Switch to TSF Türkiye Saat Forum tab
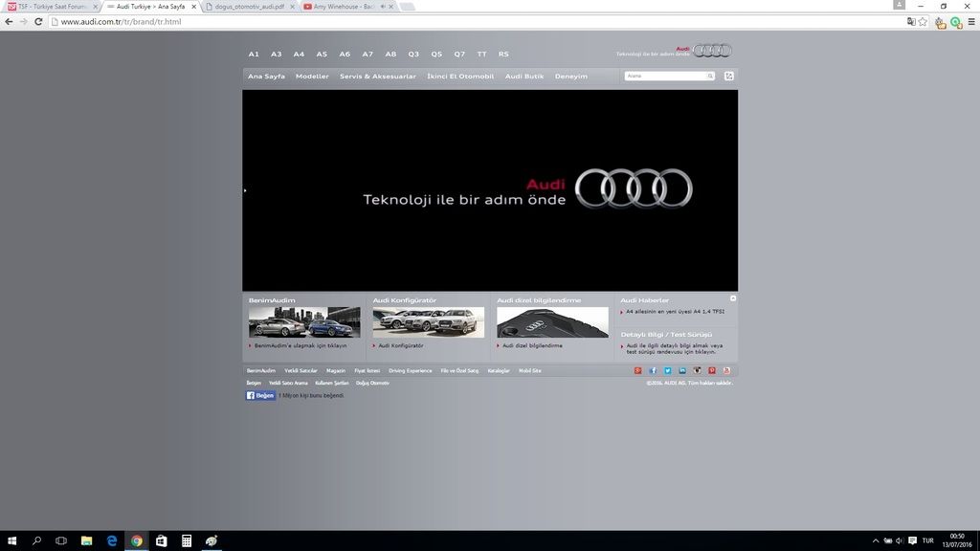 point(52,7)
